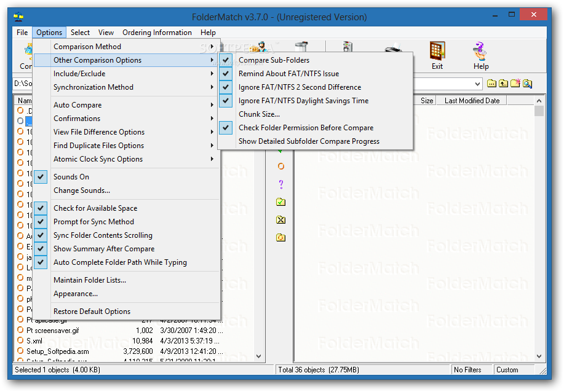Select Restore Default Options
Image resolution: width=564 pixels, height=392 pixels.
click(x=127, y=312)
